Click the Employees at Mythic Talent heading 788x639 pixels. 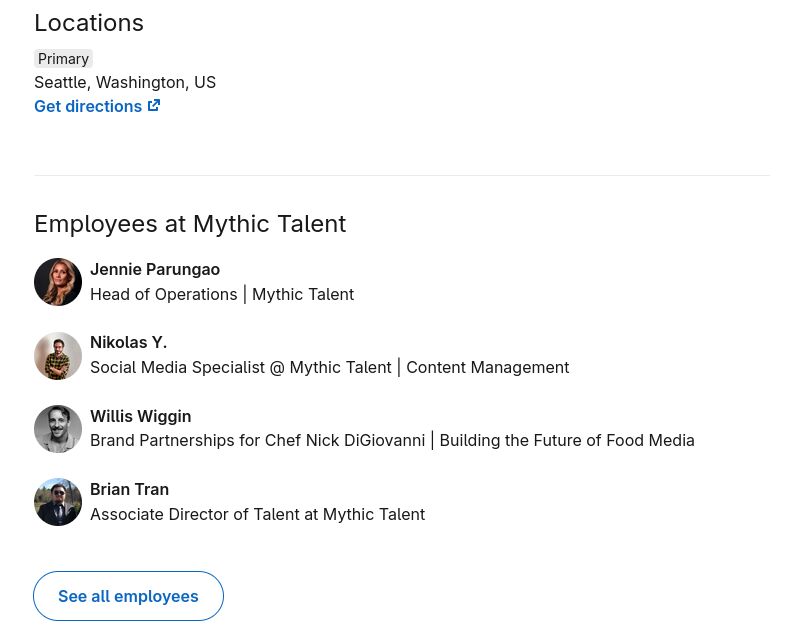pyautogui.click(x=190, y=224)
